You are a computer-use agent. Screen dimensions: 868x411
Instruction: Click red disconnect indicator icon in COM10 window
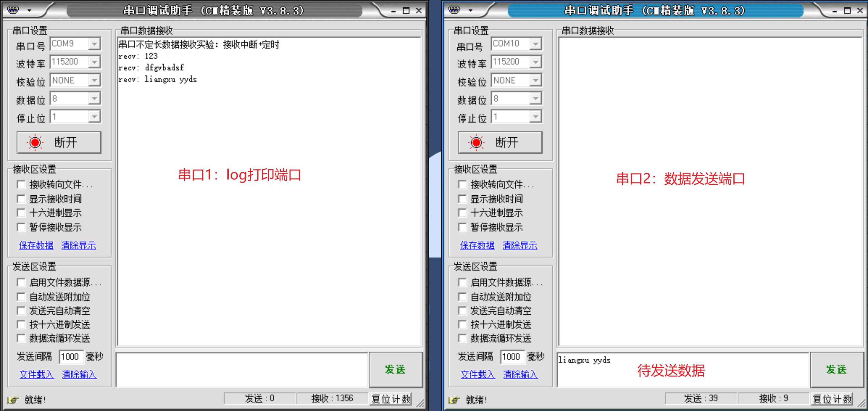[476, 142]
